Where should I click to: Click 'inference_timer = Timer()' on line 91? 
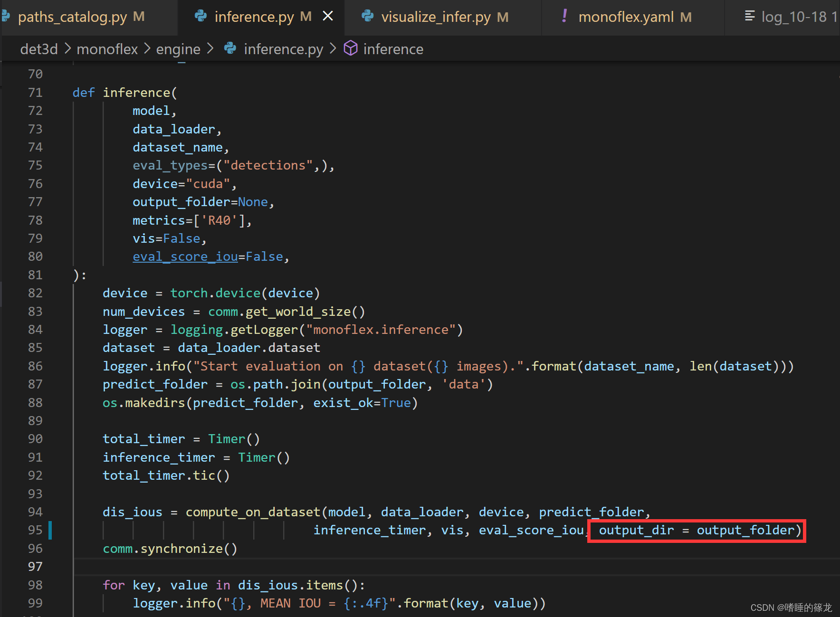196,457
